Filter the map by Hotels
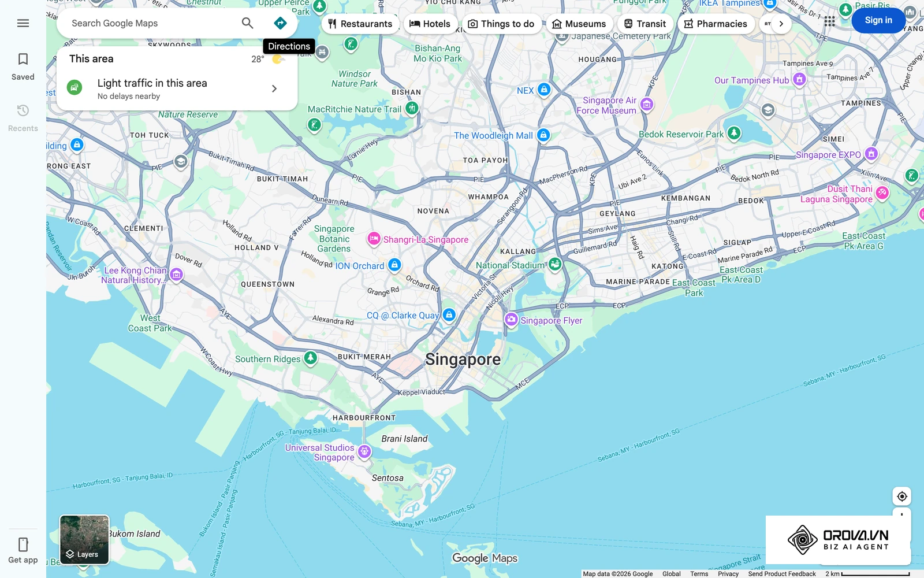Image resolution: width=924 pixels, height=578 pixels. [430, 24]
